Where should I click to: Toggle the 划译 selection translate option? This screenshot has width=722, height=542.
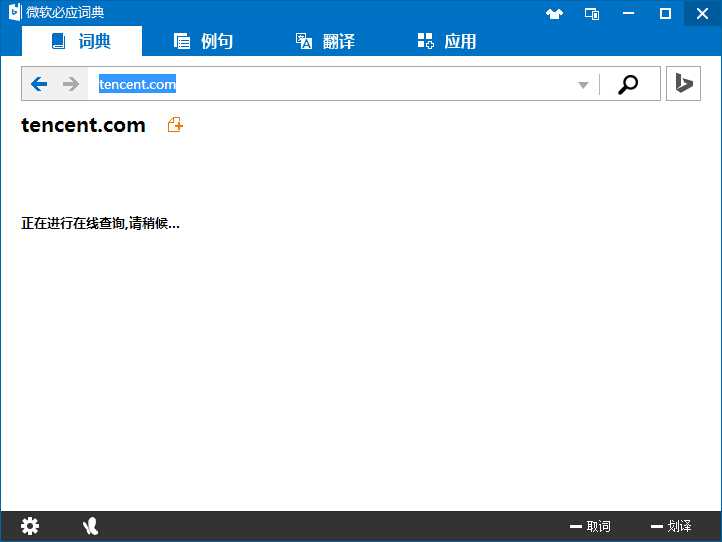[x=671, y=526]
